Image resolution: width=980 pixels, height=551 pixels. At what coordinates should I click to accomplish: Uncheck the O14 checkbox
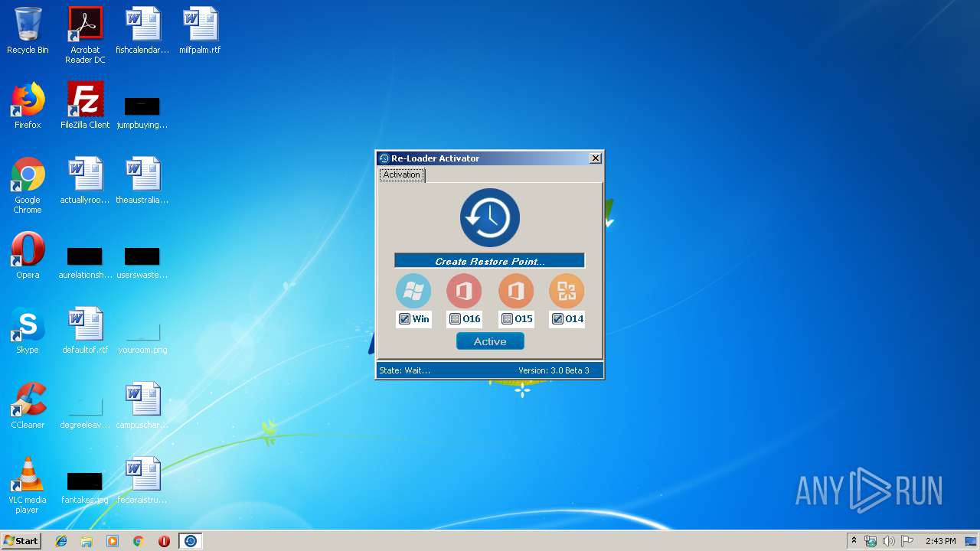[557, 319]
